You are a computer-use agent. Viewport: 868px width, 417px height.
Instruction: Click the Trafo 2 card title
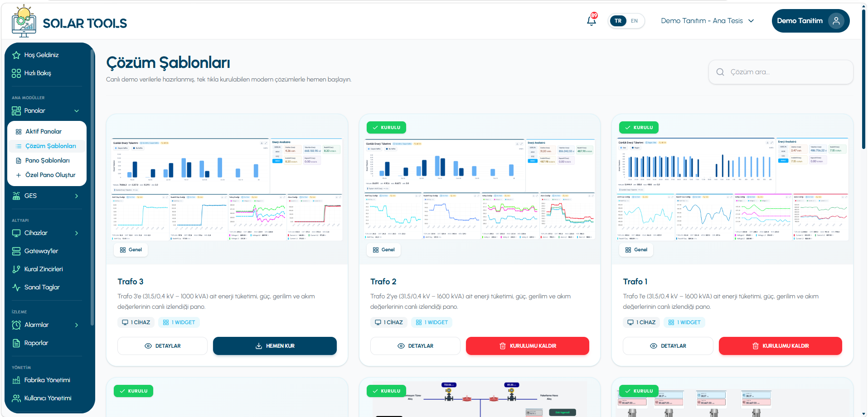(383, 282)
